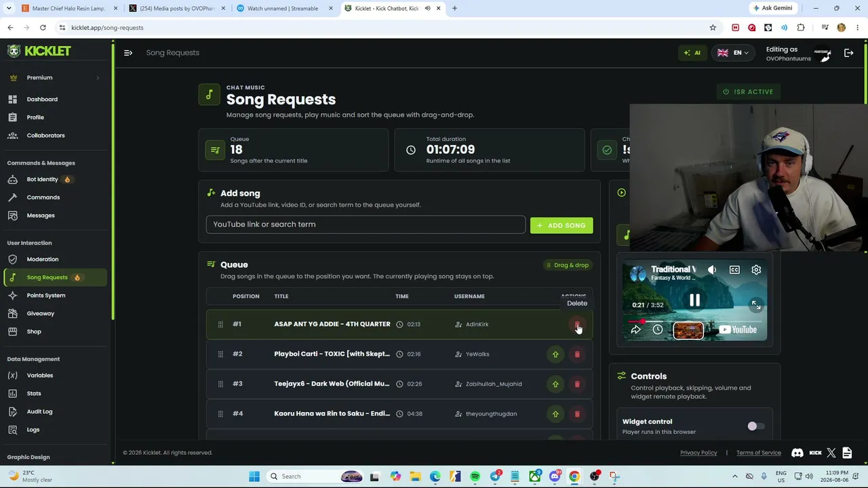This screenshot has height=488, width=868.
Task: Click the Windows Start button
Action: [x=254, y=476]
